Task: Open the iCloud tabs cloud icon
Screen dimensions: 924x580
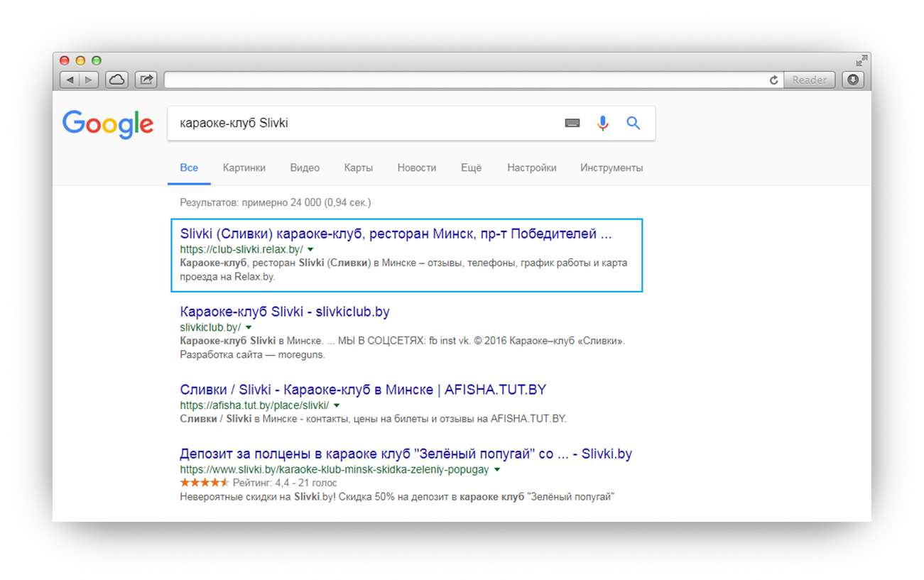Action: [116, 80]
